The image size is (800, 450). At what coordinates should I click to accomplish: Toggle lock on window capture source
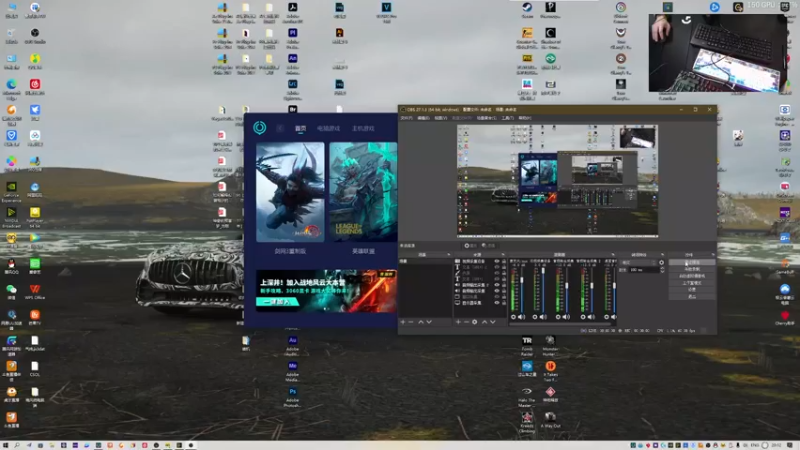[504, 297]
